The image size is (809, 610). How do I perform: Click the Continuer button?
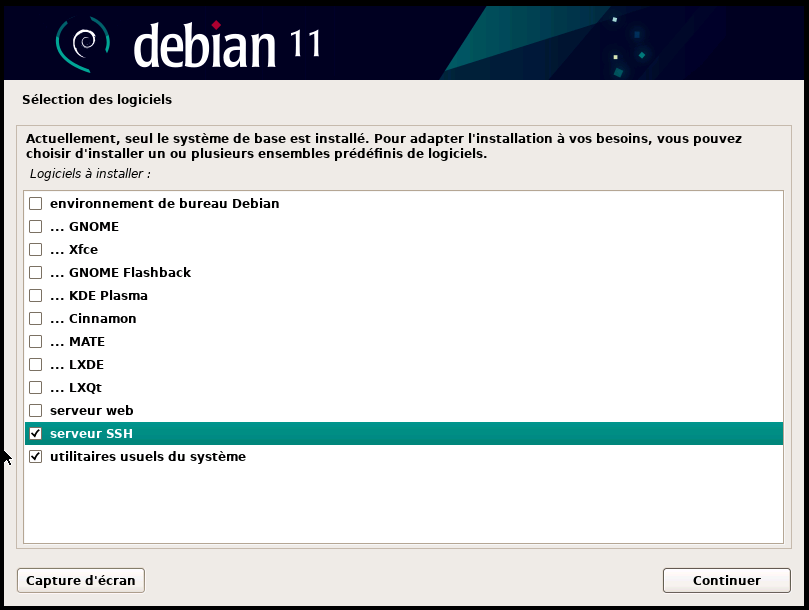(726, 581)
